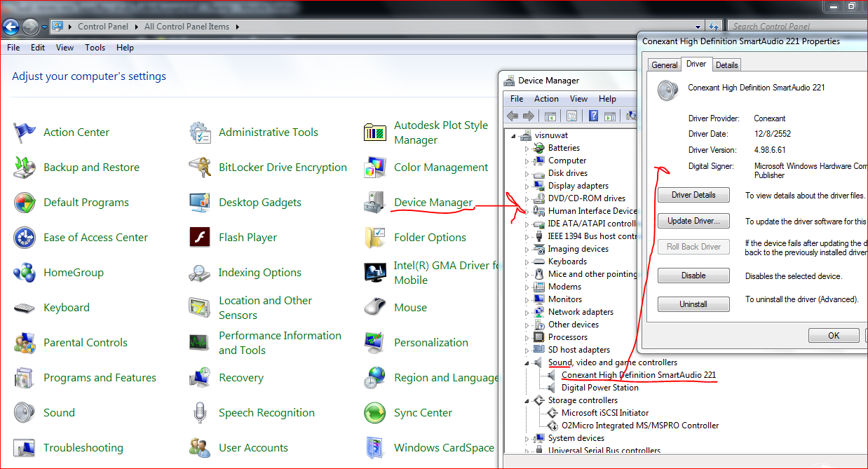Click All Control Panel Items breadcrumb
Screen dimensions: 868x469
tap(187, 27)
